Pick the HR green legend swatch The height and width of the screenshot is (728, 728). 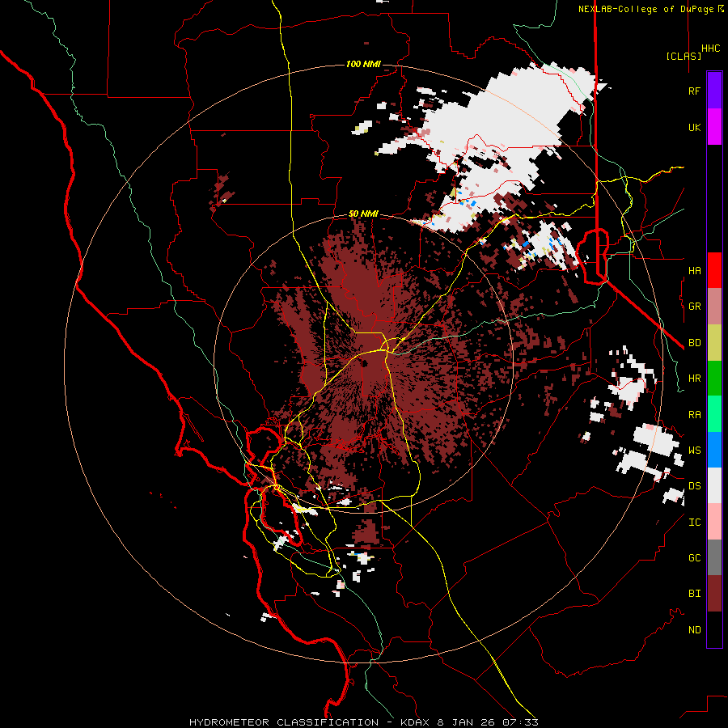(714, 379)
